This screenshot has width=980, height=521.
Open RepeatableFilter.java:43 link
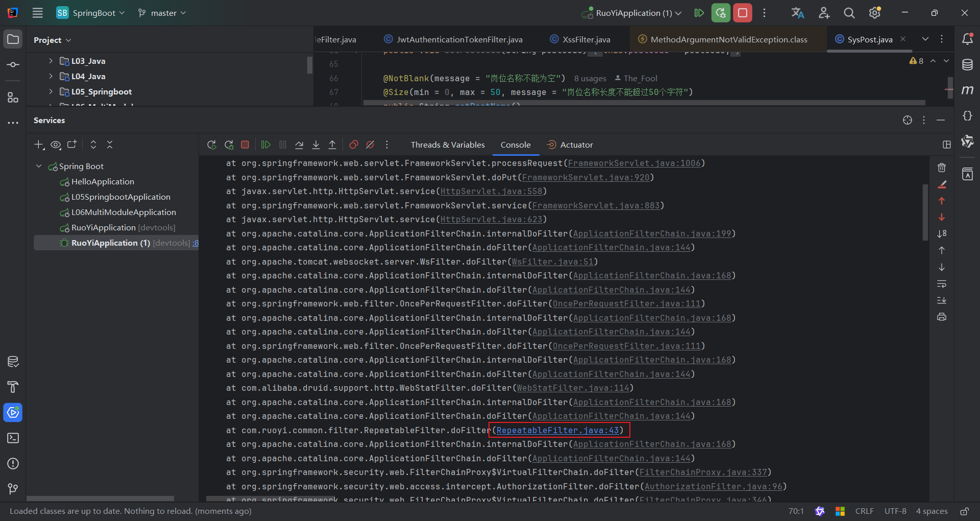coord(557,430)
